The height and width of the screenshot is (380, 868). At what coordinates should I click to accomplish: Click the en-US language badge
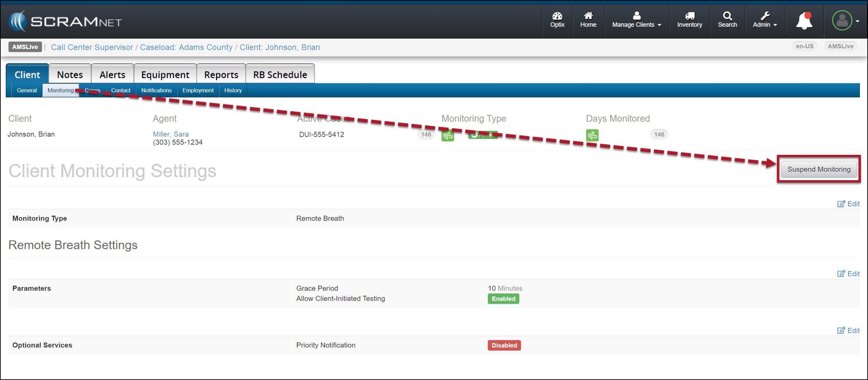(x=804, y=46)
